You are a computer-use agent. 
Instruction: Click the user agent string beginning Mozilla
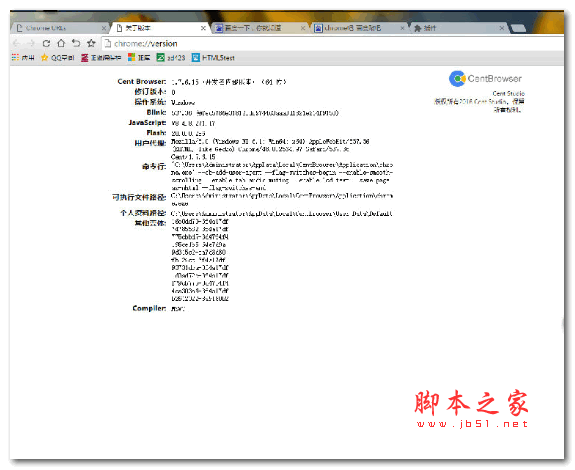click(x=270, y=149)
